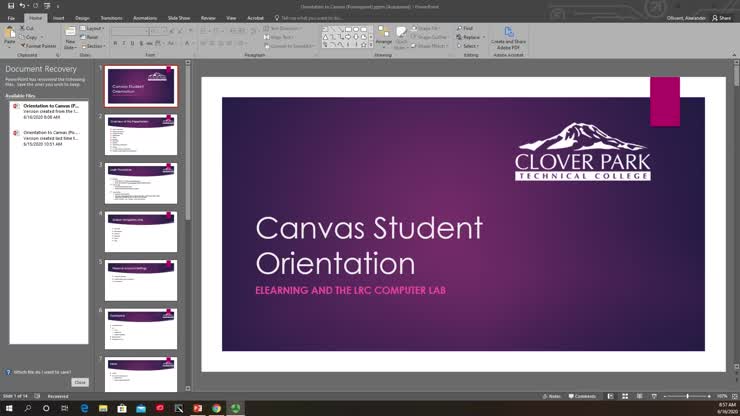Select the Format Painter tool
Viewport: 740px width, 416px height.
(x=38, y=46)
